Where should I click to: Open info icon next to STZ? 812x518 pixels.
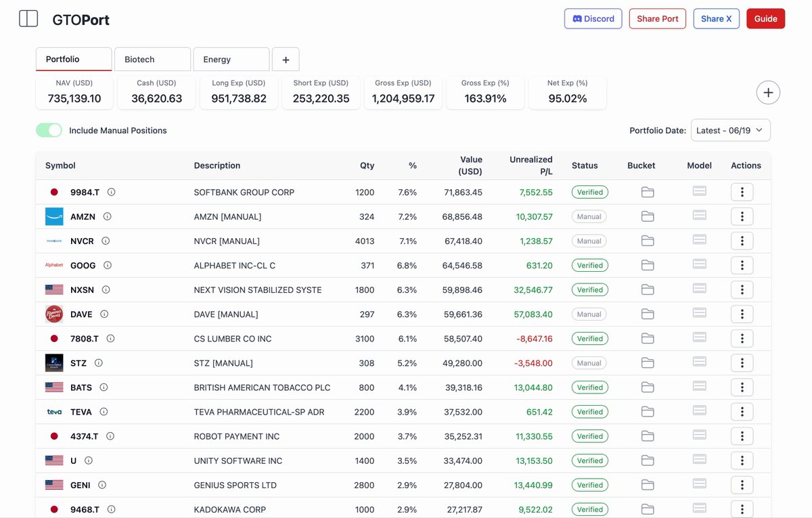tap(98, 362)
